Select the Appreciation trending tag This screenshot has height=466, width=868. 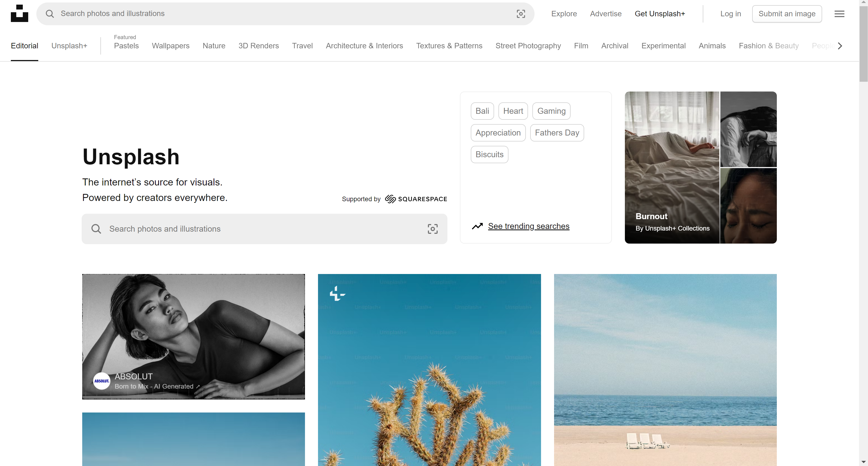(498, 133)
